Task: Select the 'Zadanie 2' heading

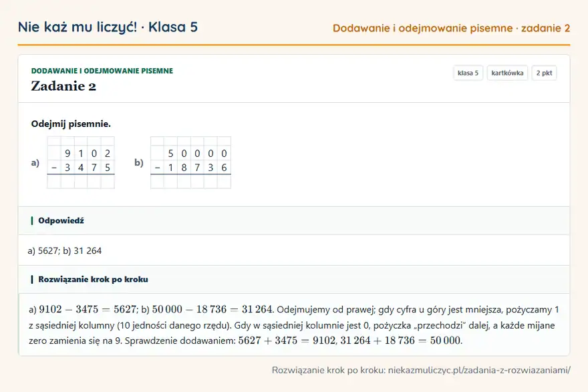Action: click(63, 86)
